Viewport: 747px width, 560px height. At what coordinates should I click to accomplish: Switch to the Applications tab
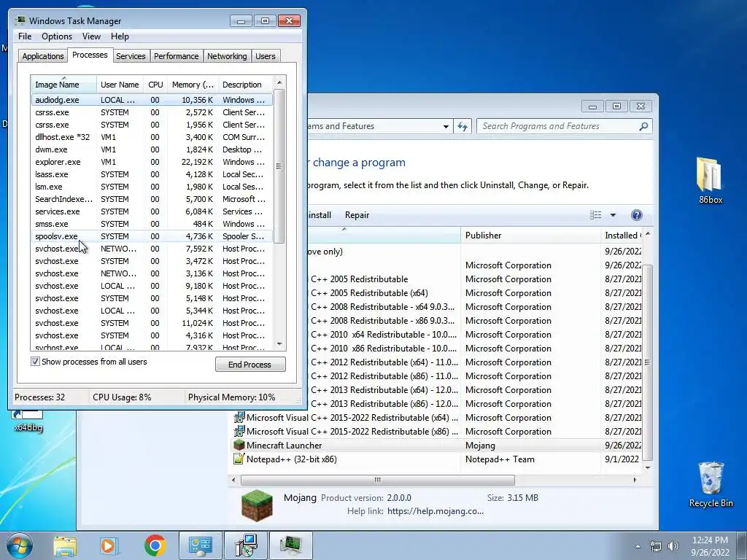click(x=43, y=56)
